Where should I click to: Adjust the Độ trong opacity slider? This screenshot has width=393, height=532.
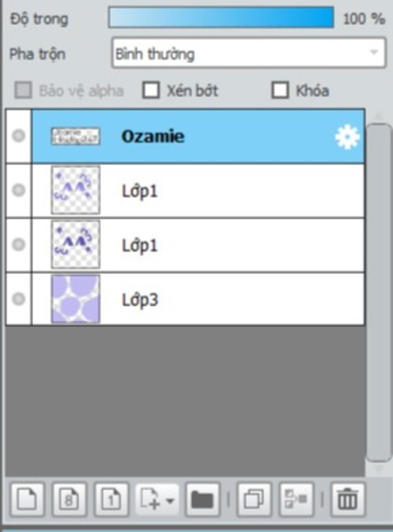[x=221, y=17]
